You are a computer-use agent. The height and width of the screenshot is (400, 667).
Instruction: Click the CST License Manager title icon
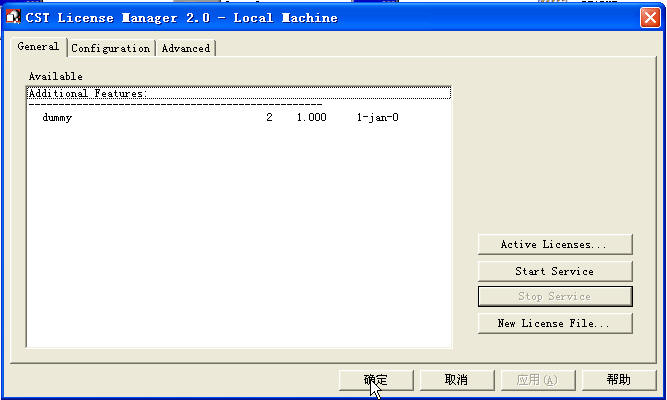click(13, 17)
